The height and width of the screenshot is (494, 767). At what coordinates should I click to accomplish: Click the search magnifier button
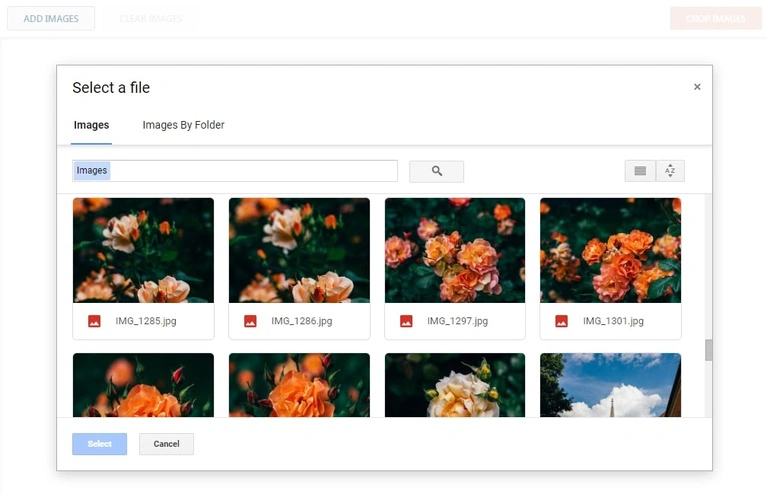point(436,171)
